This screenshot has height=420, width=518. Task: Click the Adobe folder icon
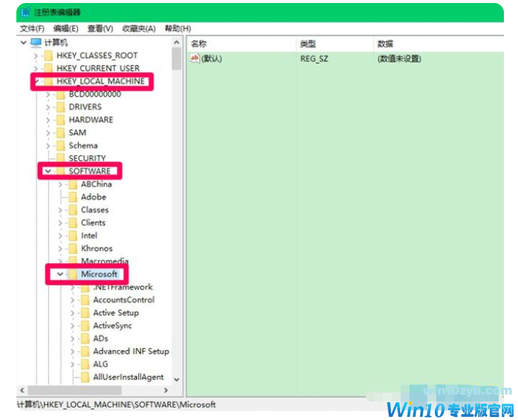coord(73,197)
